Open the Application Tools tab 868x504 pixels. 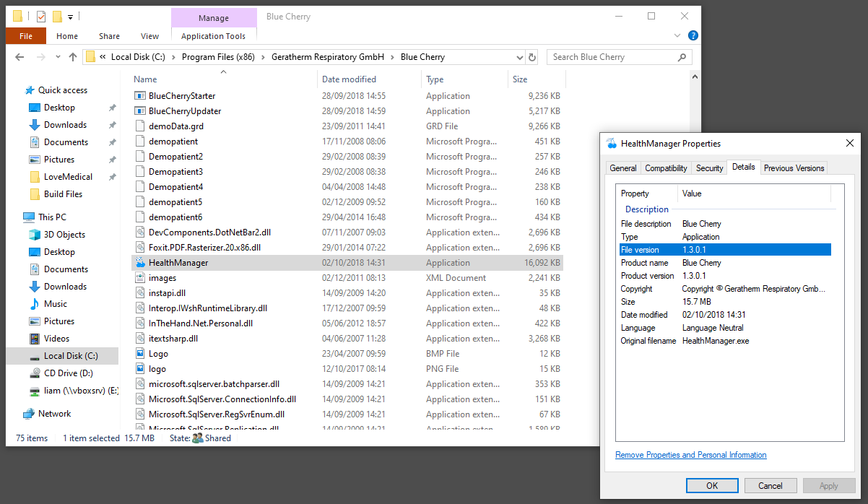(214, 36)
